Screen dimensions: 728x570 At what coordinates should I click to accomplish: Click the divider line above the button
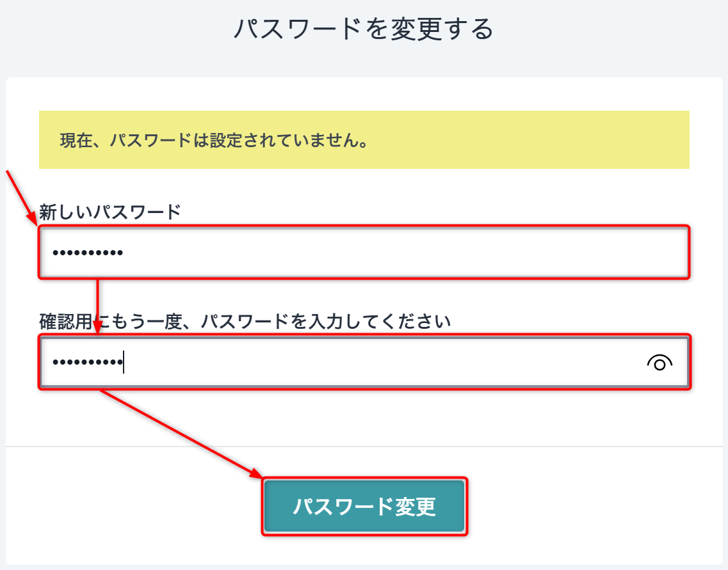click(x=364, y=446)
